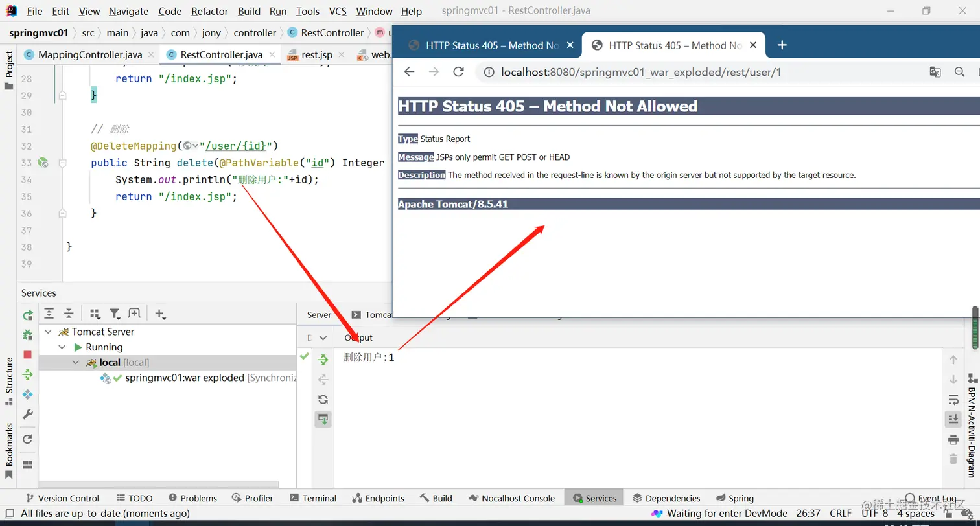Open Tomcat run configuration wrench settings
Viewport: 980px width, 526px height.
coord(27,415)
